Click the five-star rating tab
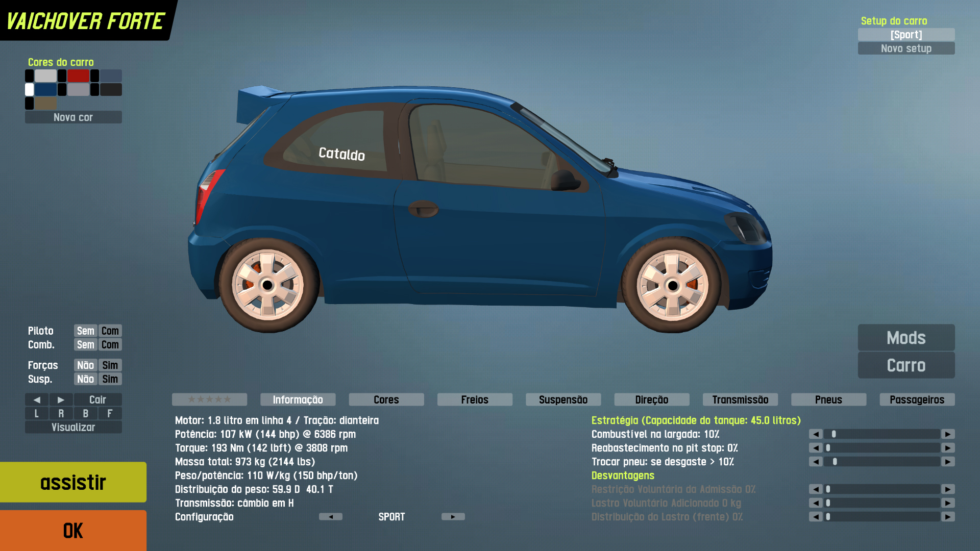 (x=209, y=399)
